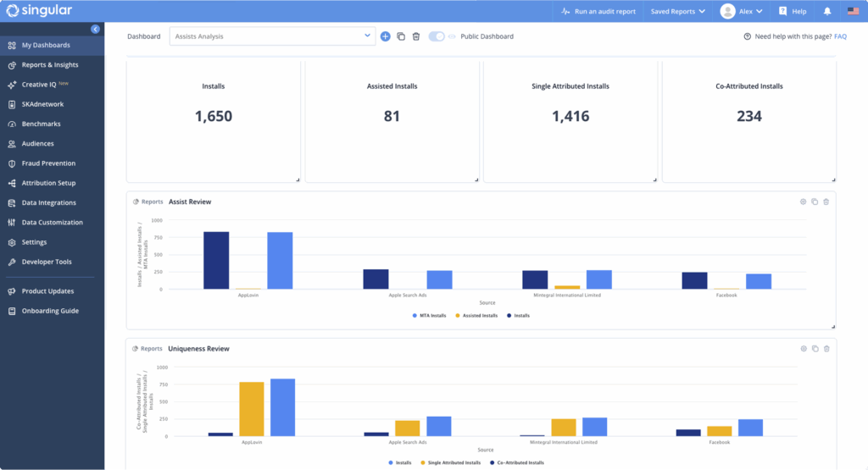The height and width of the screenshot is (470, 868).
Task: Go to Fraud Prevention in sidebar
Action: tap(48, 163)
